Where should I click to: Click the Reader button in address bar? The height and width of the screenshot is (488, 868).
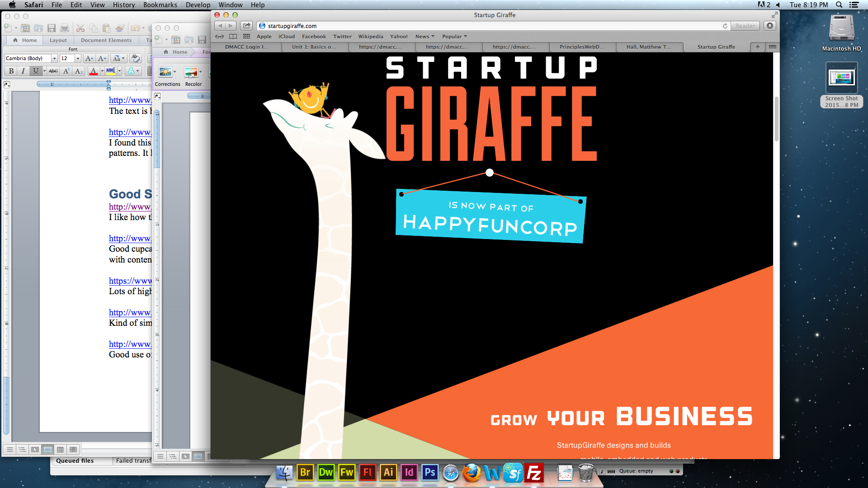pos(745,26)
